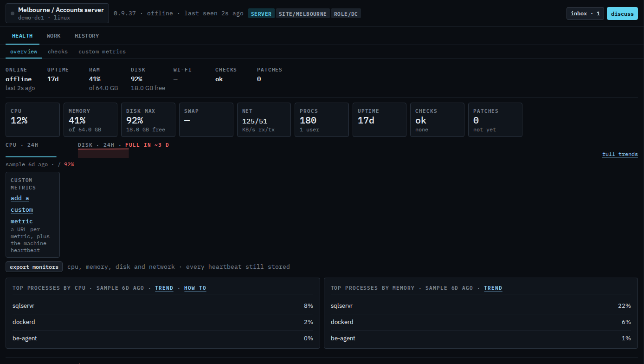Switch to the WORK tab
Viewport: 644px width, 364px height.
[x=54, y=36]
